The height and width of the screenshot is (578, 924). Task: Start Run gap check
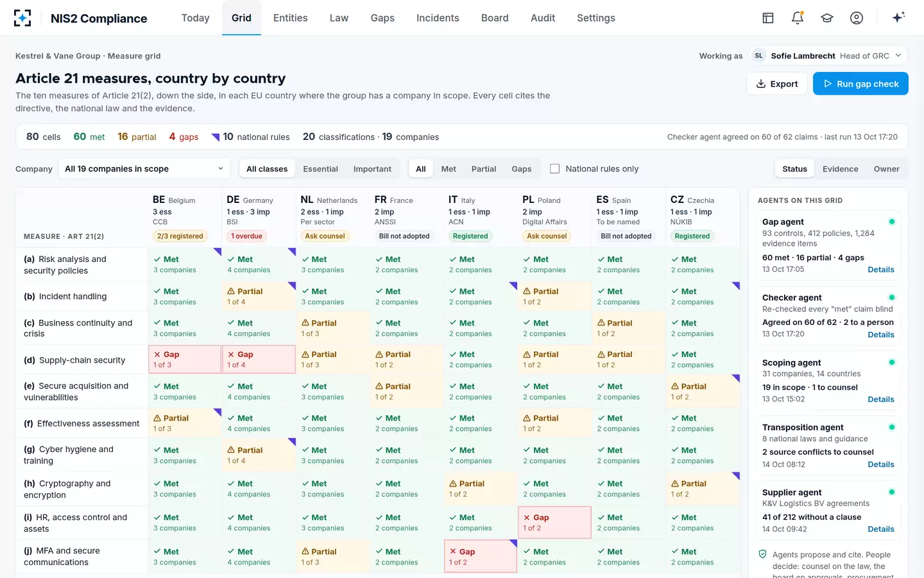coord(860,83)
